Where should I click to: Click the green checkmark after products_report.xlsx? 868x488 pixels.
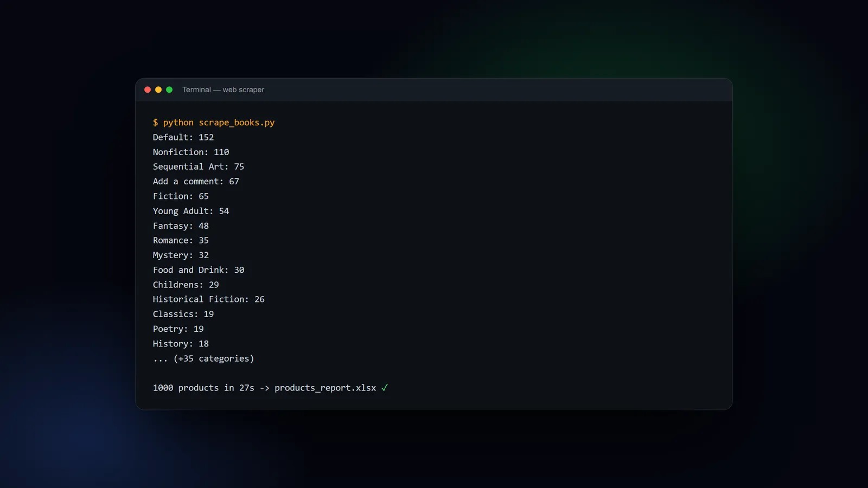385,388
